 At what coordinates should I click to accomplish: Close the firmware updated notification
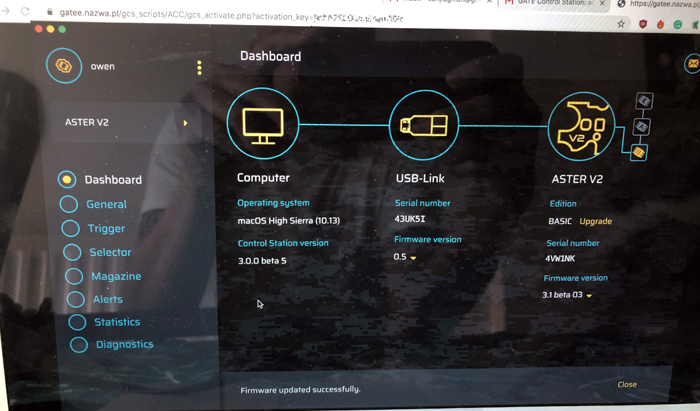click(627, 385)
